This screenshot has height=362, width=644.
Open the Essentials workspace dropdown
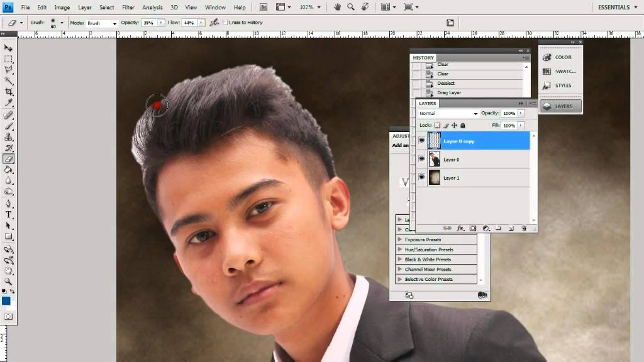[x=618, y=8]
